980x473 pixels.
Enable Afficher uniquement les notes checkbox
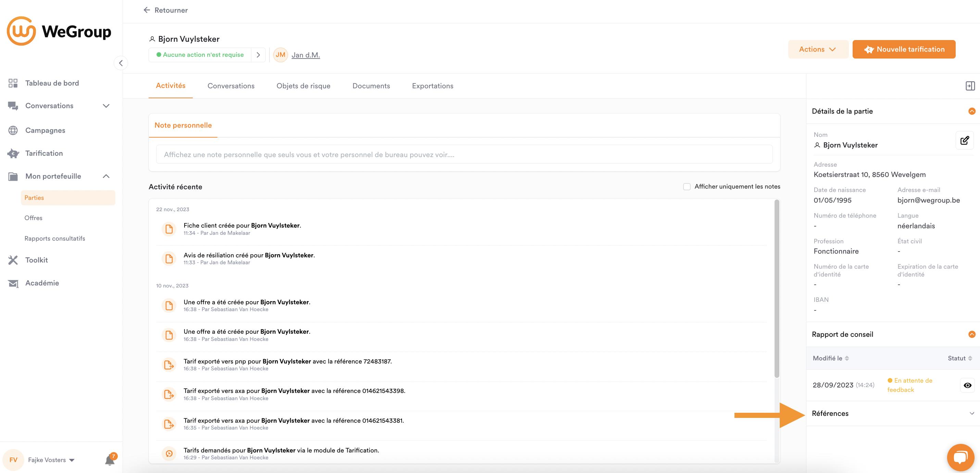687,186
